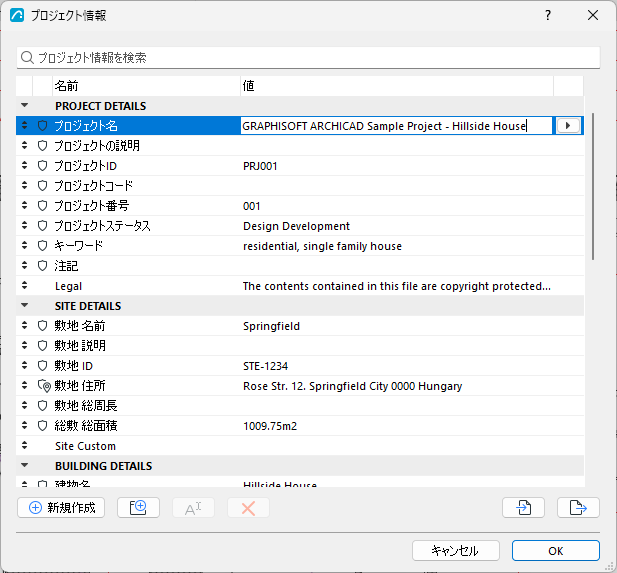The height and width of the screenshot is (573, 617).
Task: Select the プロジェクトステータス row
Action: point(300,226)
